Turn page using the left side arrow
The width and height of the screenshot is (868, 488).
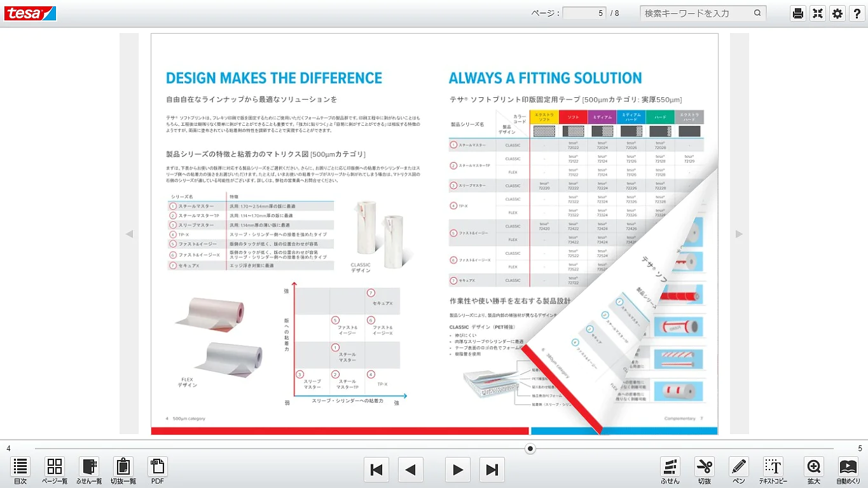129,234
